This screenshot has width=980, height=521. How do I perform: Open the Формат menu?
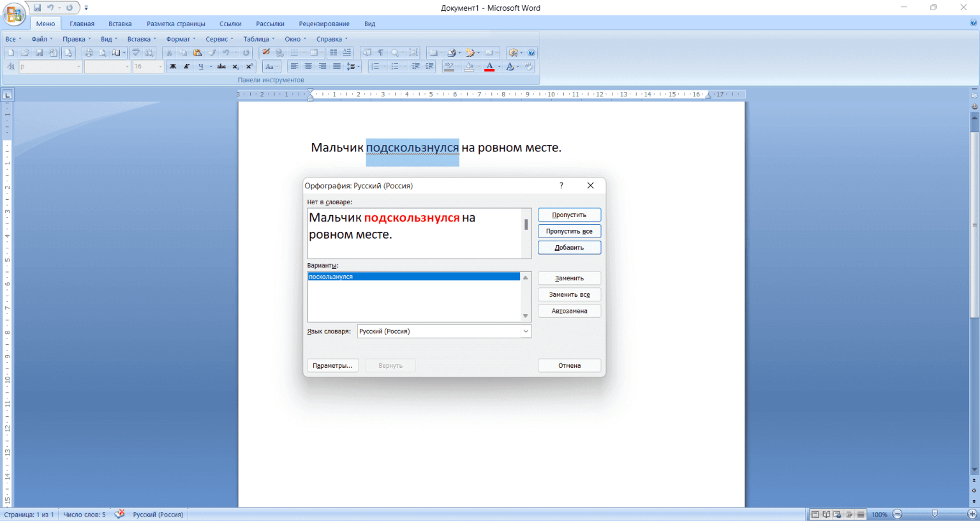181,39
